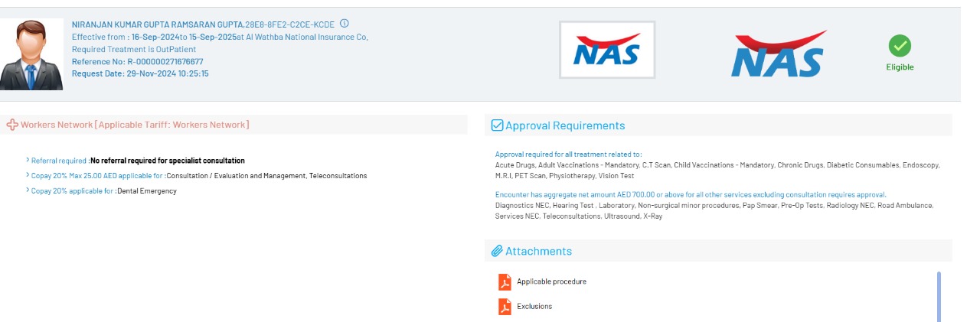Click the Approval Requirements section heading
Viewport: 980px width, 322px height.
565,125
